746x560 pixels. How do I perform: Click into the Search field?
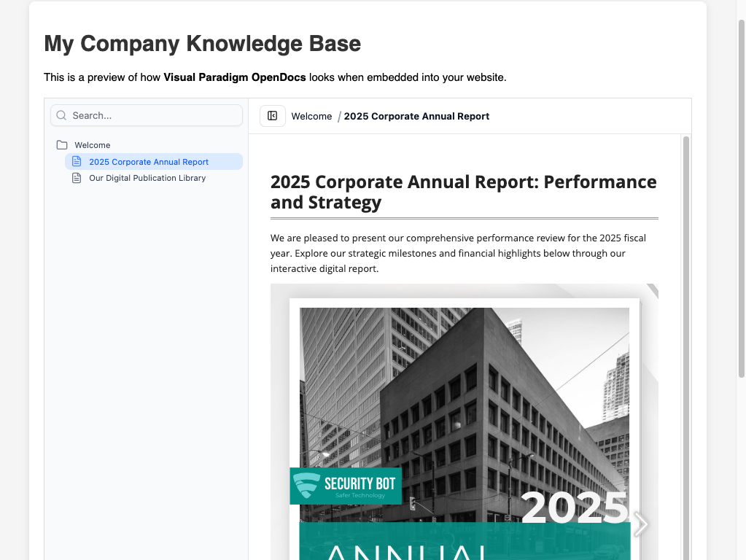(x=146, y=115)
